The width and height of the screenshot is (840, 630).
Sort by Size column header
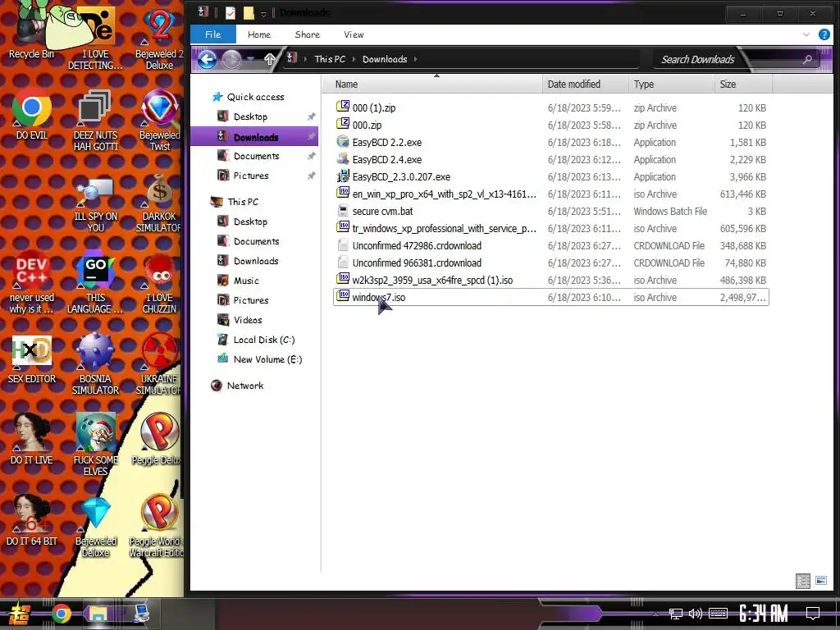743,84
